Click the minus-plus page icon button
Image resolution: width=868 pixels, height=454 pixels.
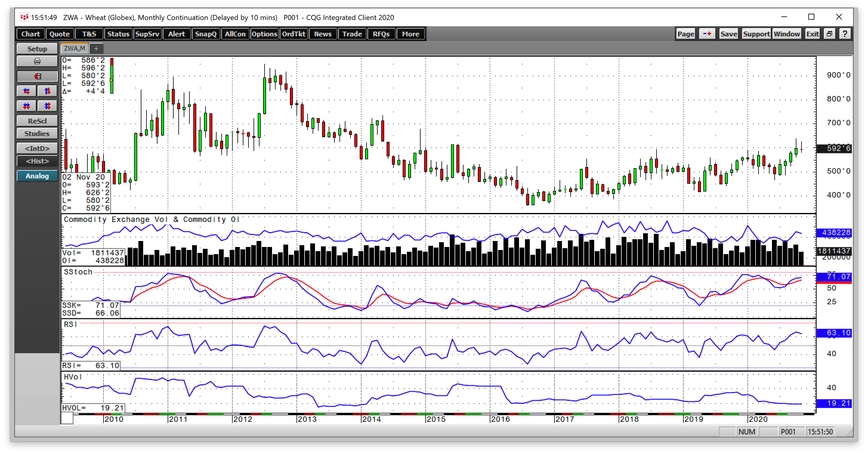pos(707,34)
